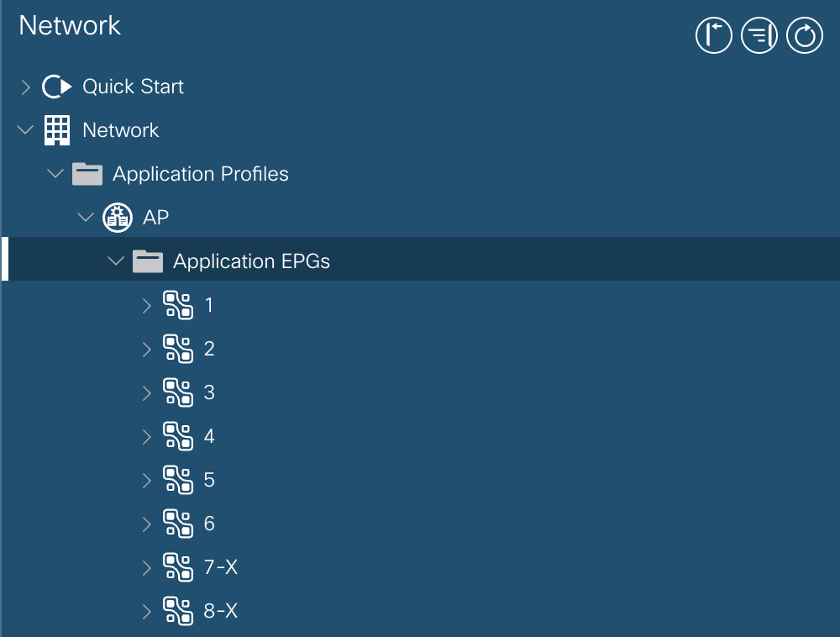The height and width of the screenshot is (637, 840).
Task: Click the Application Profiles folder icon
Action: pyautogui.click(x=87, y=173)
